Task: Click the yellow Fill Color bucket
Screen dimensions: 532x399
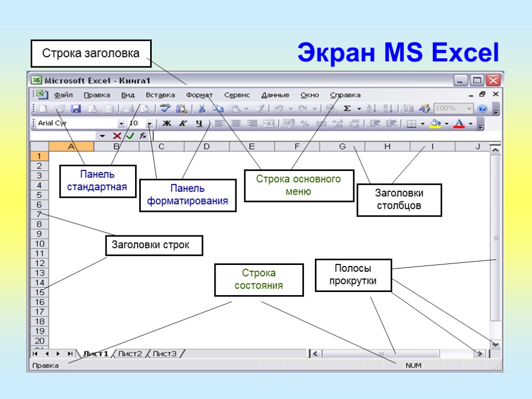Action: [x=435, y=124]
